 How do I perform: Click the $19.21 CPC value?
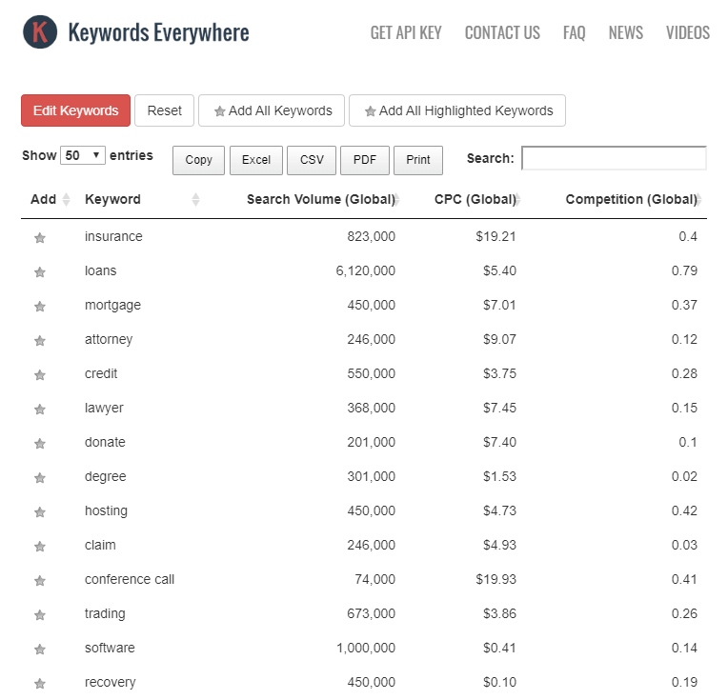coord(495,236)
